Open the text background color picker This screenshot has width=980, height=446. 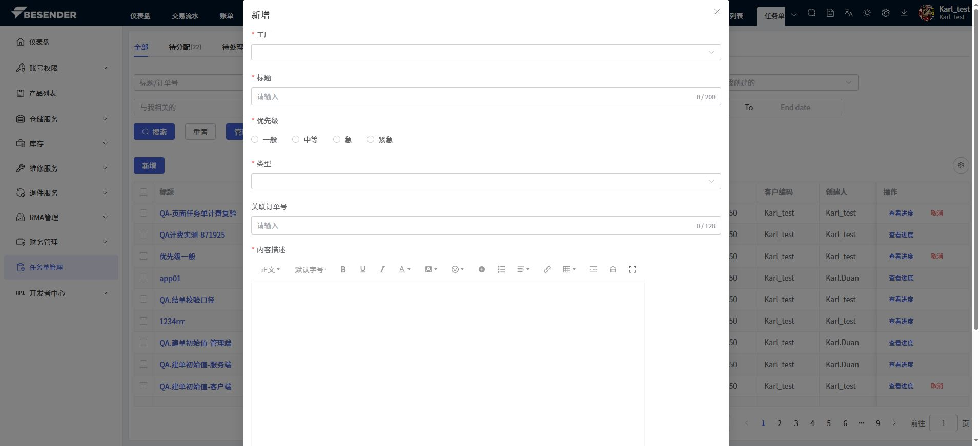click(x=431, y=269)
